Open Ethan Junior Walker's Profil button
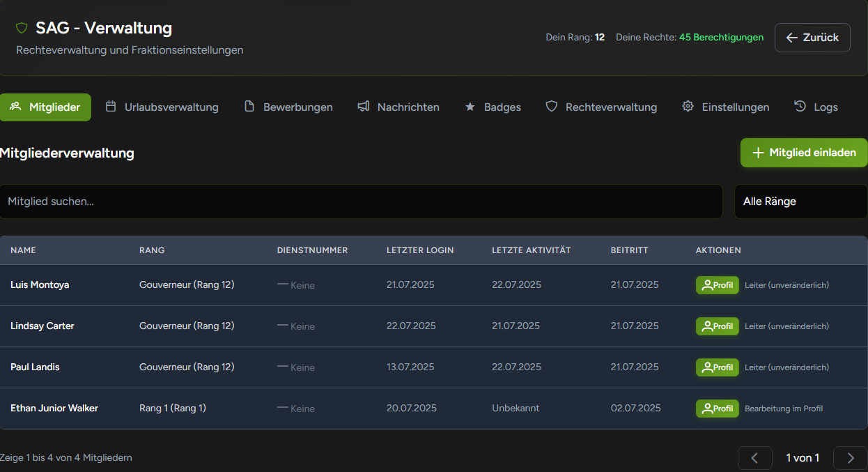The image size is (868, 472). tap(718, 409)
